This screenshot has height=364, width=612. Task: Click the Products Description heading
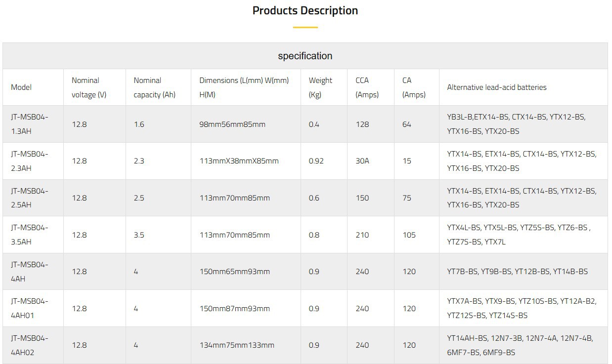[305, 10]
